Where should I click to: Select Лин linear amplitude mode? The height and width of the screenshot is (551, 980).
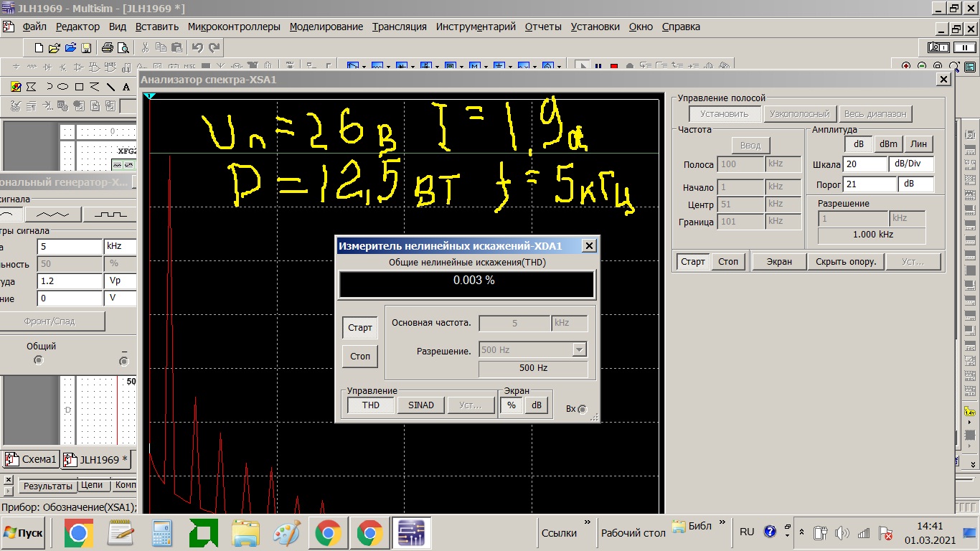coord(918,143)
